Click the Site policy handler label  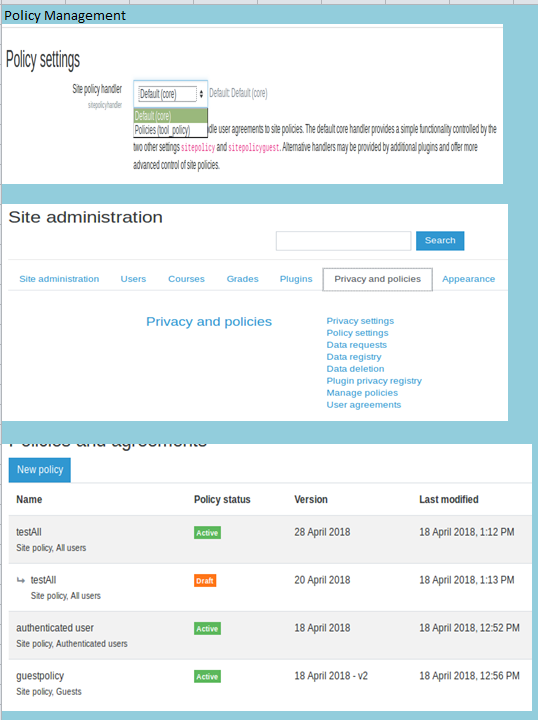click(x=97, y=89)
